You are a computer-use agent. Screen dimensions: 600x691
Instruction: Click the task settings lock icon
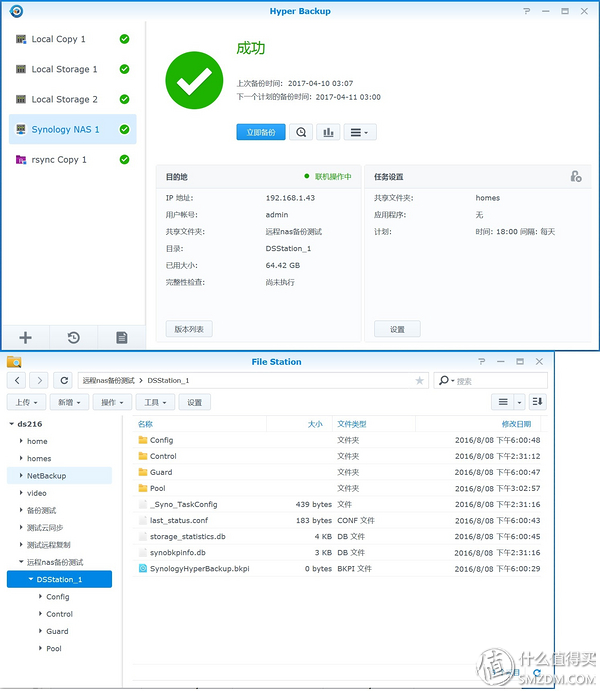pos(576,177)
